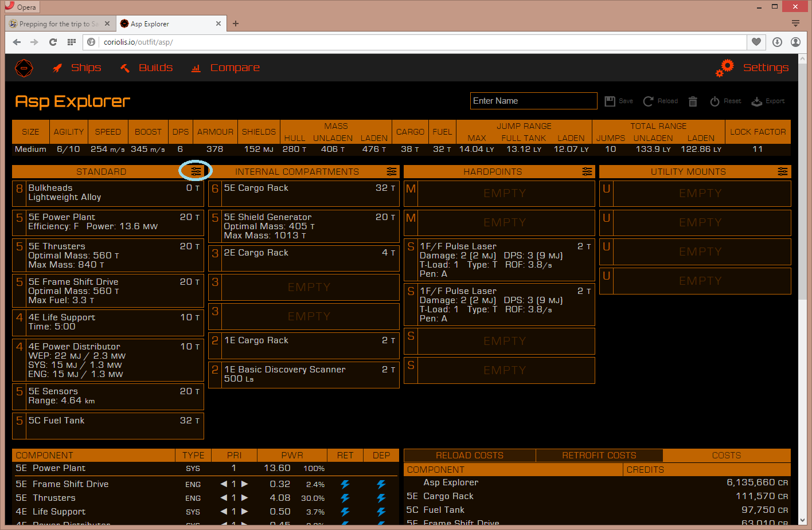Screen dimensions: 812x530
Task: Open the Hardpoints section options icon
Action: [x=587, y=171]
